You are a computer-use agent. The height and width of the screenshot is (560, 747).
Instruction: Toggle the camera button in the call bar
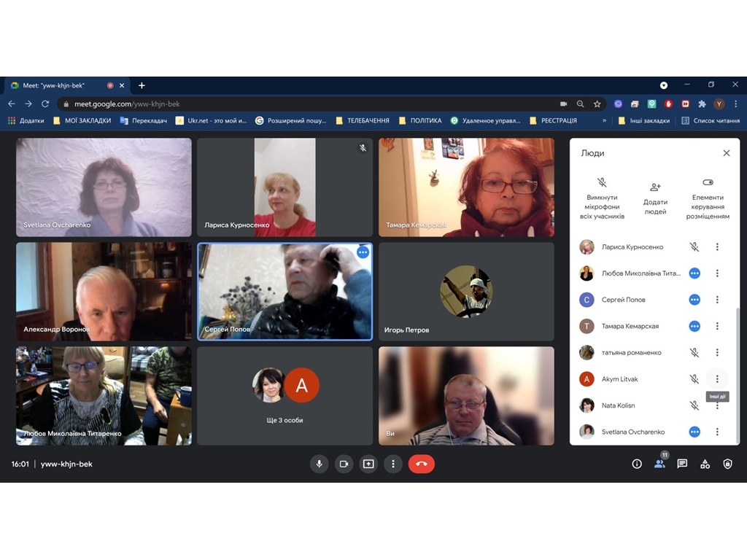pos(344,464)
